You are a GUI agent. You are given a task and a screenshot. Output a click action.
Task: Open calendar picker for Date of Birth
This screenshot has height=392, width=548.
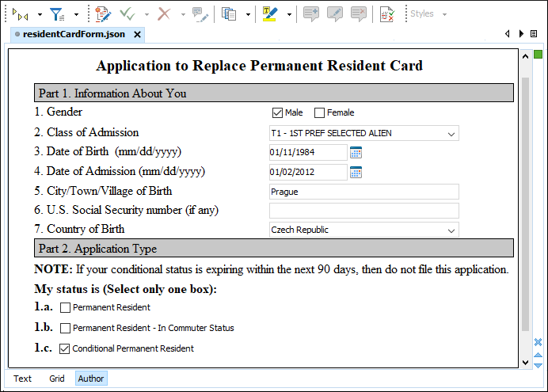click(356, 152)
